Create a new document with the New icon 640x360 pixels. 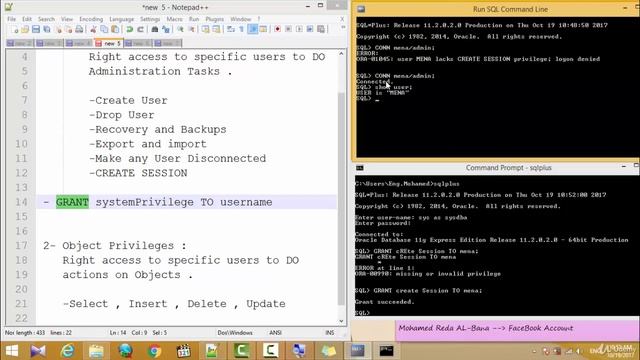coord(15,29)
